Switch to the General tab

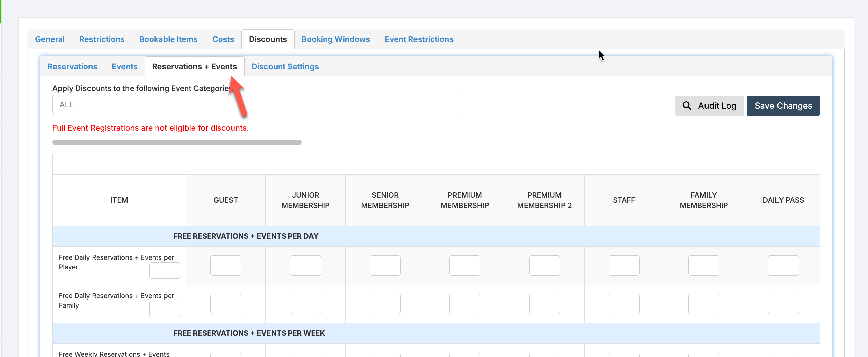pos(49,39)
